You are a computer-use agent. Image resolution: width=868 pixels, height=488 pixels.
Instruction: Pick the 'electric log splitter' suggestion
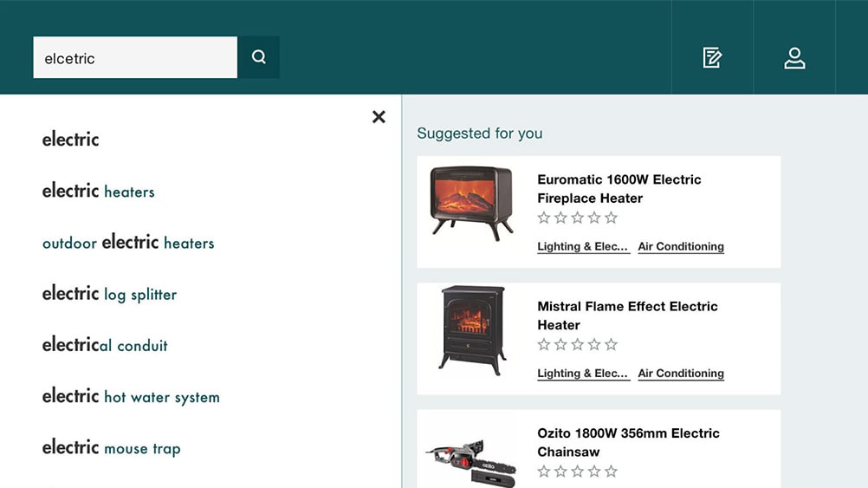[x=110, y=294]
